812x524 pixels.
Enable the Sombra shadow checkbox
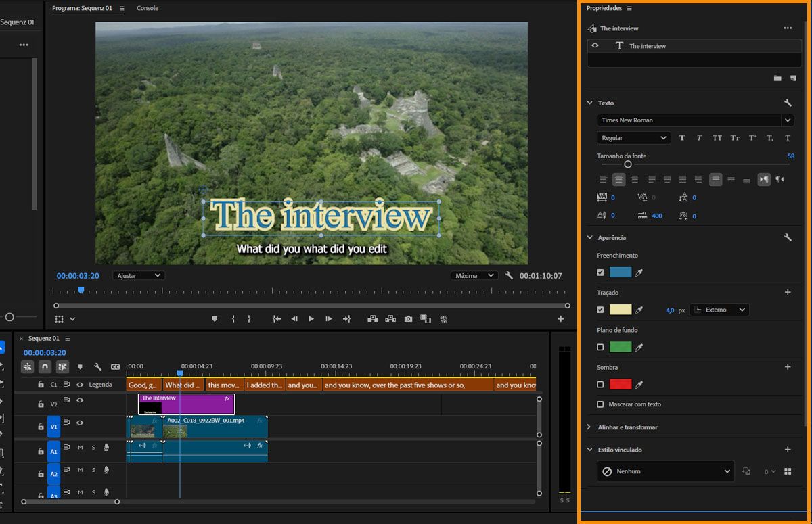point(600,385)
